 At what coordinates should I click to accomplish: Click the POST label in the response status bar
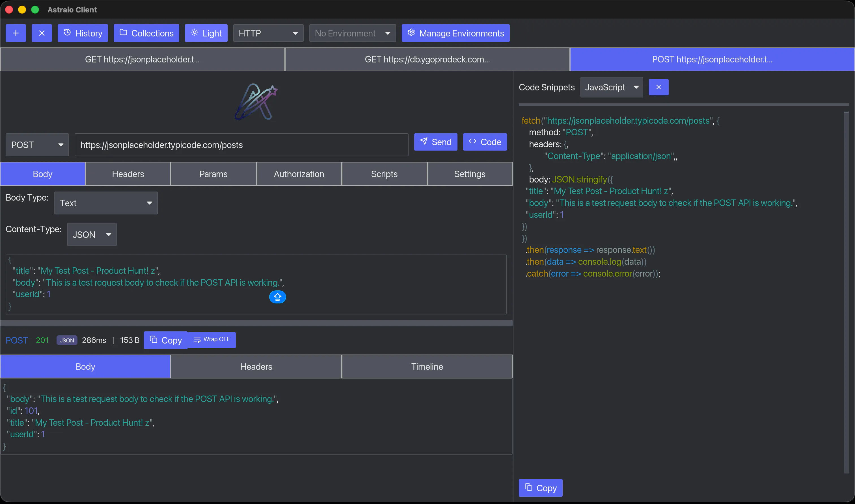click(x=17, y=340)
